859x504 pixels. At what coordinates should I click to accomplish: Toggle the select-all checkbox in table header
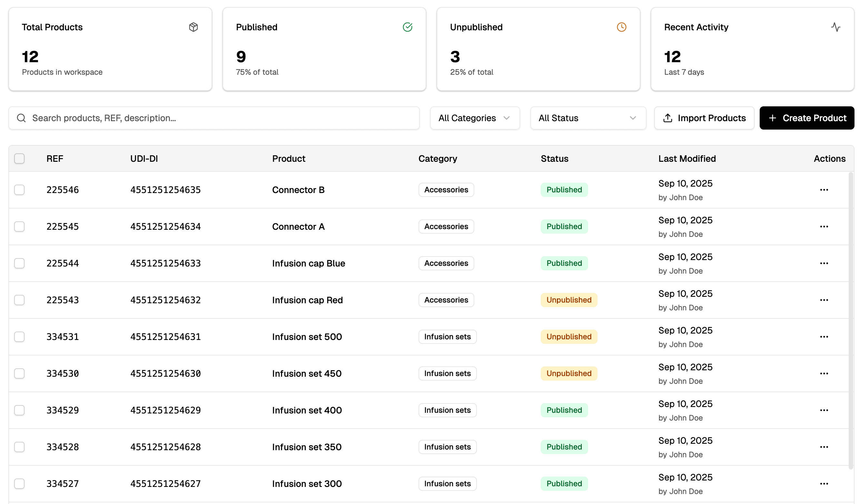click(x=19, y=159)
